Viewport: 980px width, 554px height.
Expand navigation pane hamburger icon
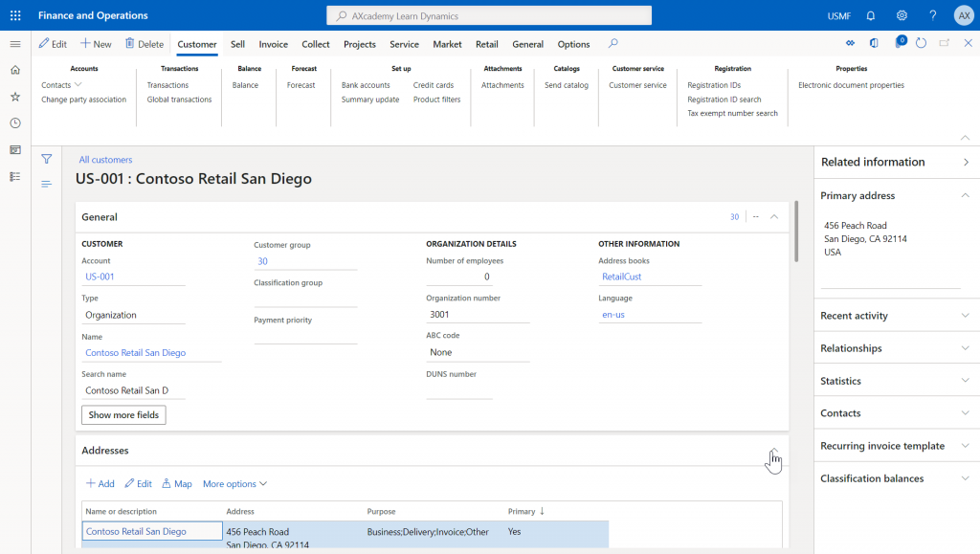coord(15,44)
